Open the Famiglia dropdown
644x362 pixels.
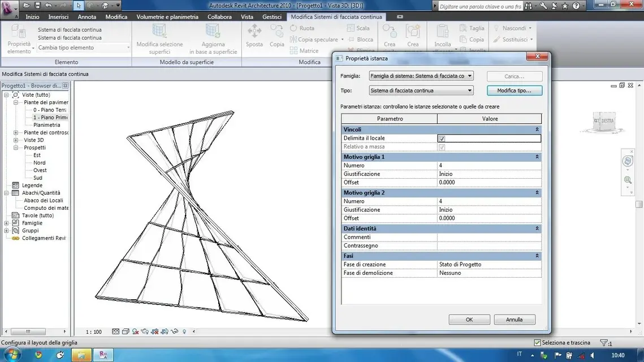421,76
